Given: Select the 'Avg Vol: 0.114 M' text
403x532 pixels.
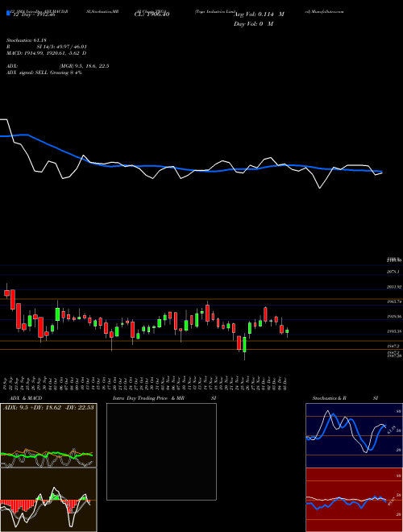Looking at the screenshot, I should [x=259, y=15].
